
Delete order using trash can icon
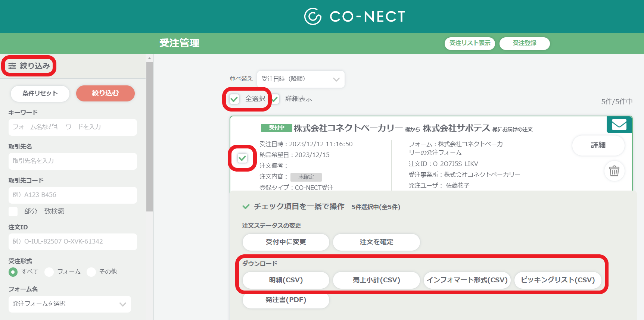[614, 171]
